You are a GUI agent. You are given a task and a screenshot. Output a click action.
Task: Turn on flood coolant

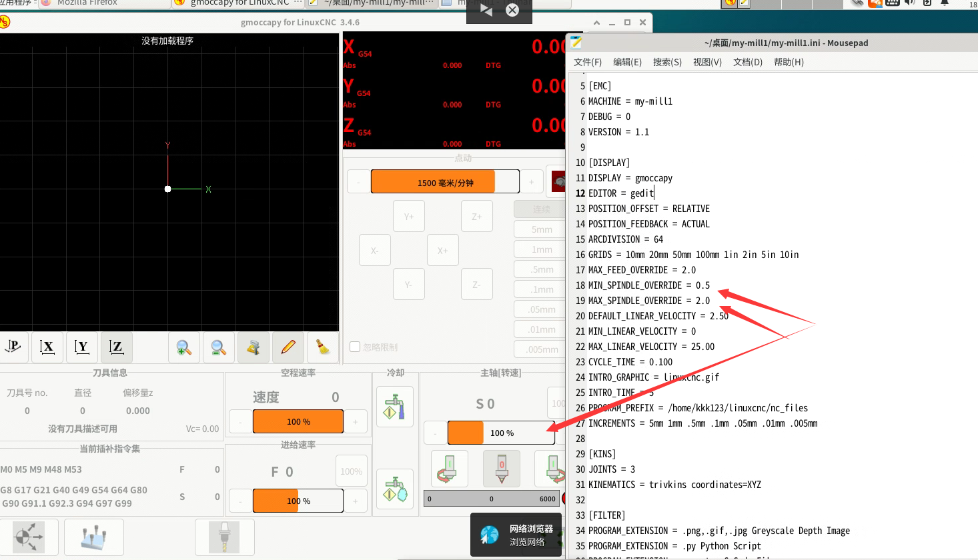click(x=395, y=407)
